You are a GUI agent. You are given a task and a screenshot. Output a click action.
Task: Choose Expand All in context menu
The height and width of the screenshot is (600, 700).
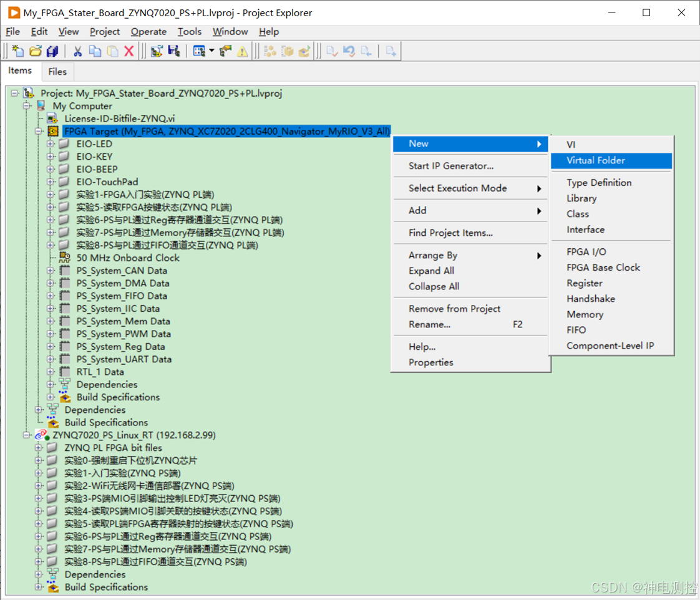pyautogui.click(x=470, y=271)
